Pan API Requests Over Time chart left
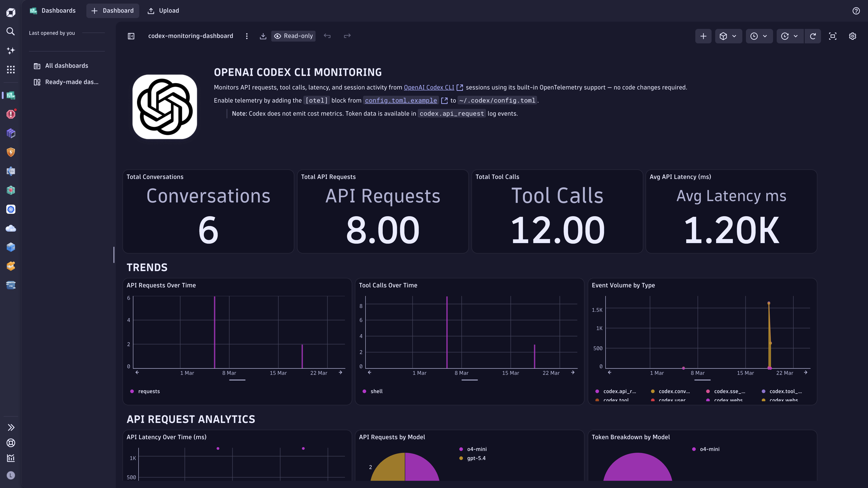Viewport: 868px width, 488px height. 137,373
